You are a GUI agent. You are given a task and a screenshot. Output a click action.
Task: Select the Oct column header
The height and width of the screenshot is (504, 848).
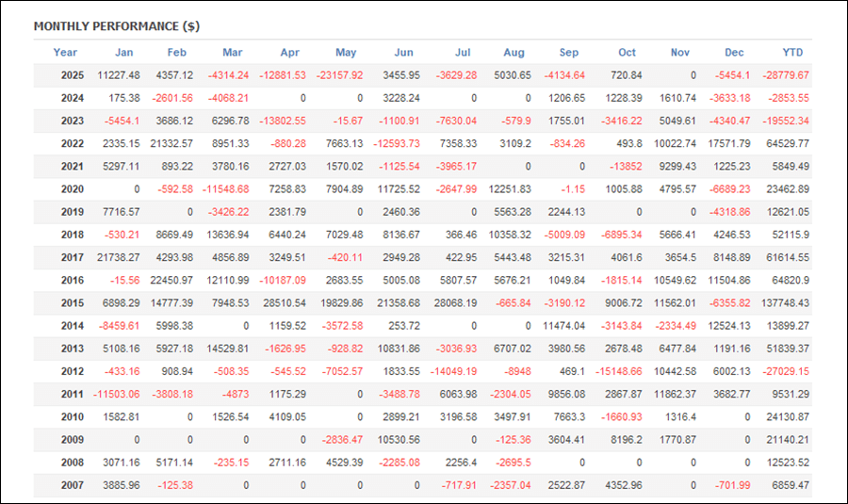(628, 53)
